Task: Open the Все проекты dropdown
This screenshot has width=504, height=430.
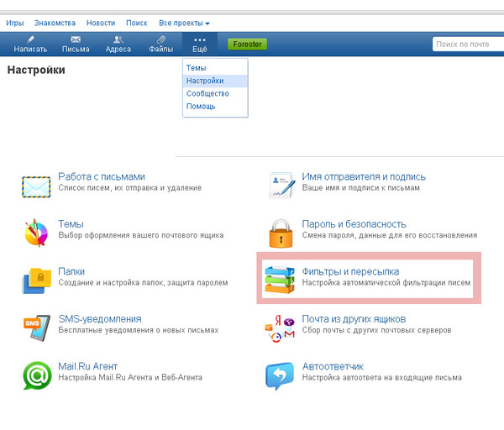Action: [184, 24]
